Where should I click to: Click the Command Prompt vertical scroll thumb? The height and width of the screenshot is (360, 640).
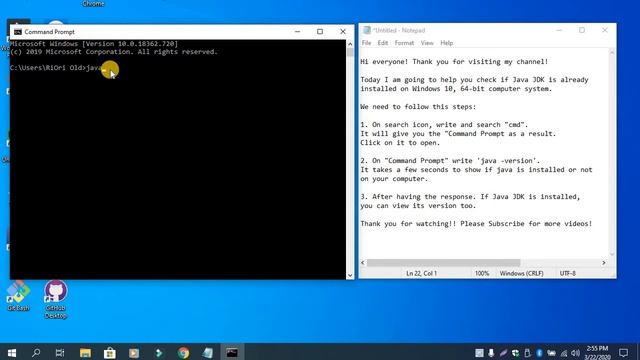(350, 52)
